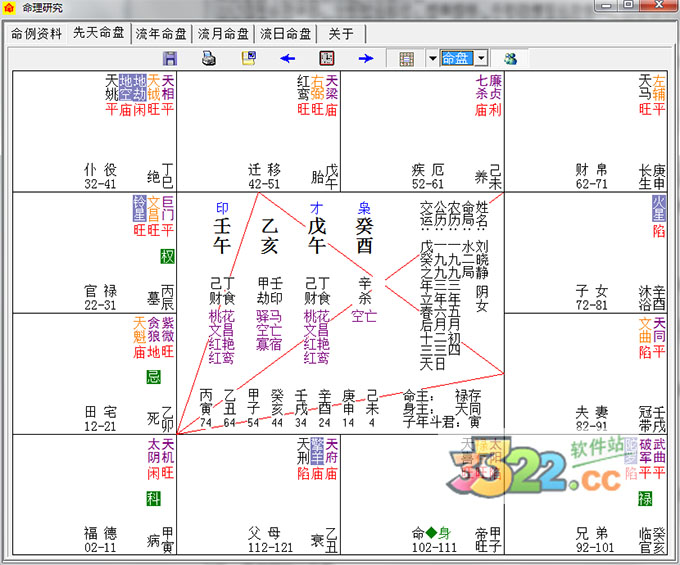The image size is (680, 565).
Task: Switch to the 流年命盘 tab
Action: coord(161,33)
